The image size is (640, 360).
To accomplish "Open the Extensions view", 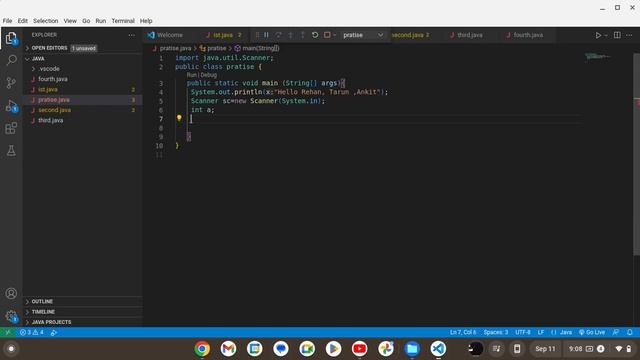I will tap(11, 128).
